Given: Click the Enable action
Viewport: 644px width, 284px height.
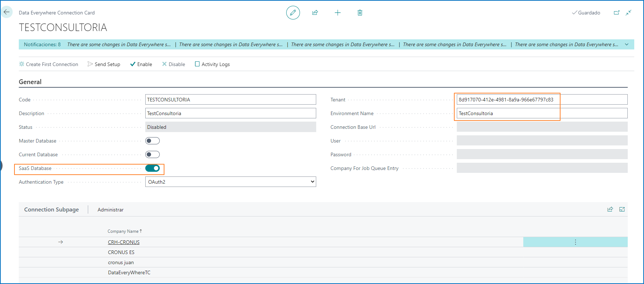Looking at the screenshot, I should [141, 64].
